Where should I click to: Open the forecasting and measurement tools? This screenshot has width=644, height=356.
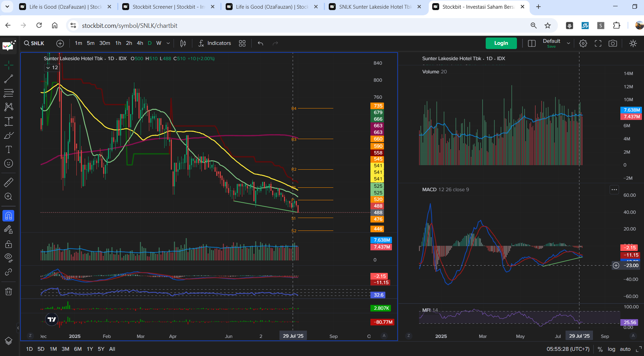9,121
